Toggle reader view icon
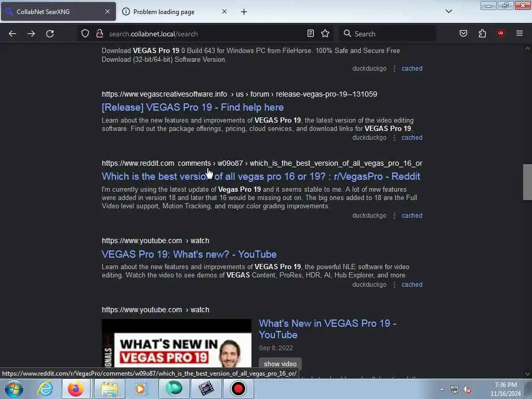This screenshot has height=399, width=532. (x=311, y=34)
